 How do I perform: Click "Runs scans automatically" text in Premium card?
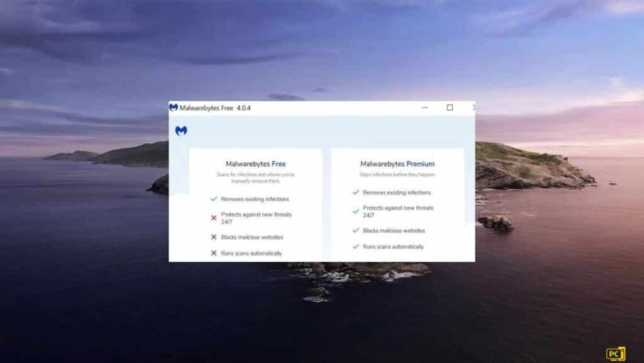click(393, 247)
